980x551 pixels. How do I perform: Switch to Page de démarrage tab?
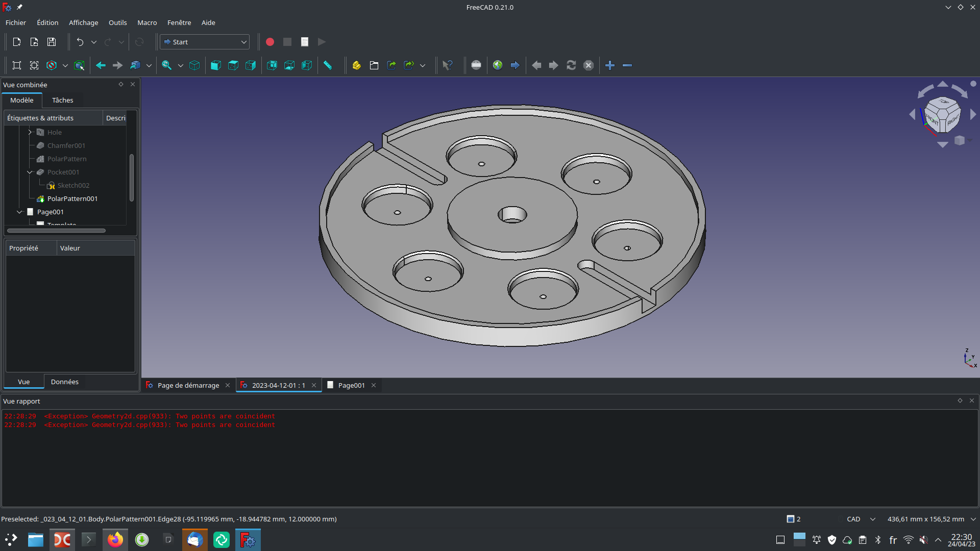pos(188,385)
